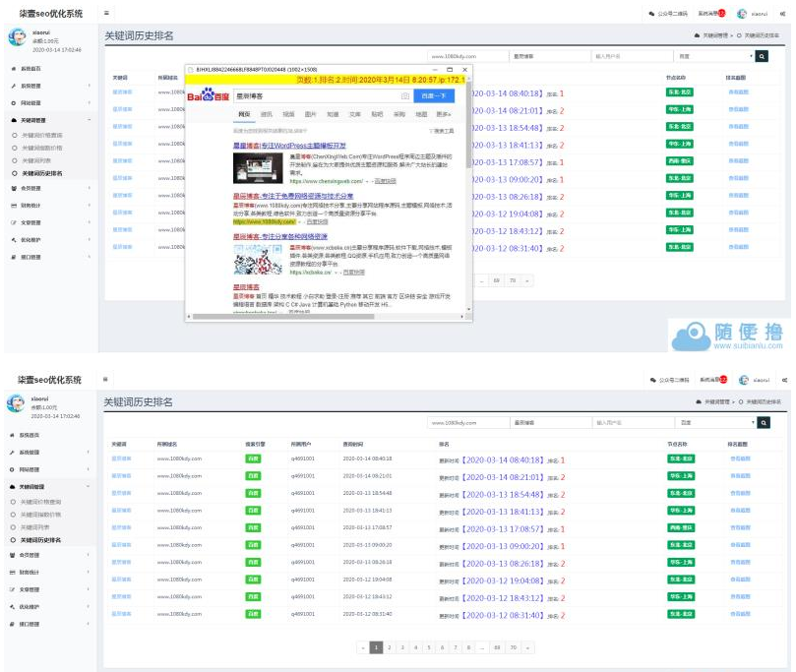
Task: Toggle hamburger menu icon in lower panel header
Action: (105, 379)
